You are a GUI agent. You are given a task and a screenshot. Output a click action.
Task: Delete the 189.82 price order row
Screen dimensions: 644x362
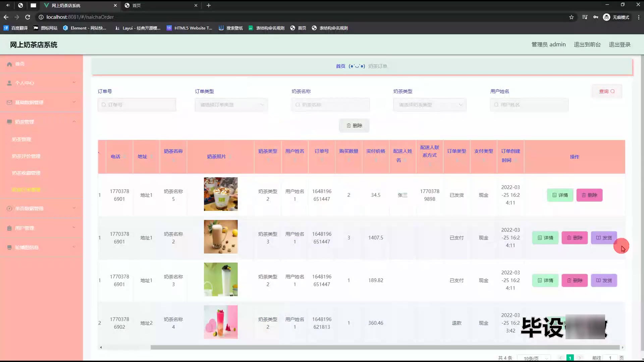575,280
